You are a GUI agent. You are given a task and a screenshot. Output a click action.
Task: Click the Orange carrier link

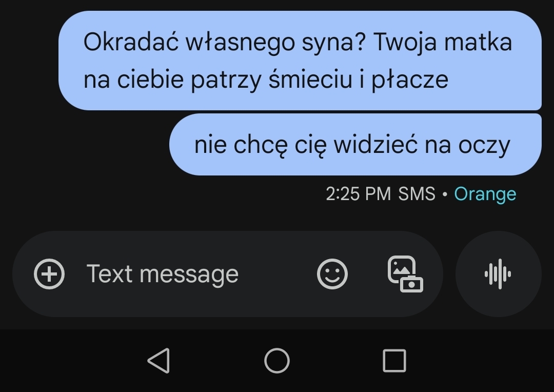pyautogui.click(x=485, y=194)
